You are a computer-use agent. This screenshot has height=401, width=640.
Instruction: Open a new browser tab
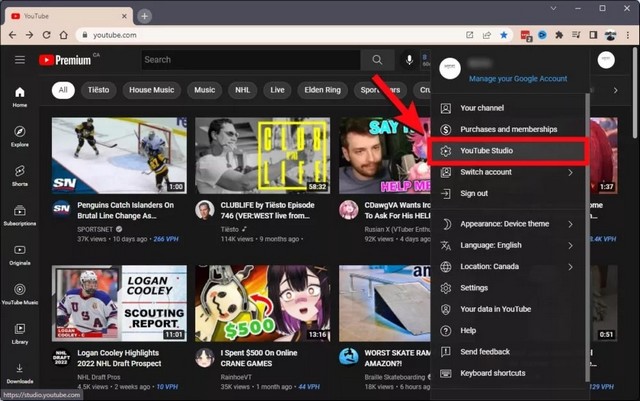144,16
